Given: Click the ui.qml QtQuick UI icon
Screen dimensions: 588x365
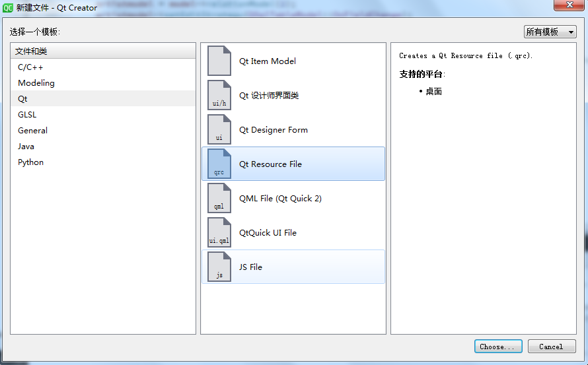Looking at the screenshot, I should pos(219,232).
